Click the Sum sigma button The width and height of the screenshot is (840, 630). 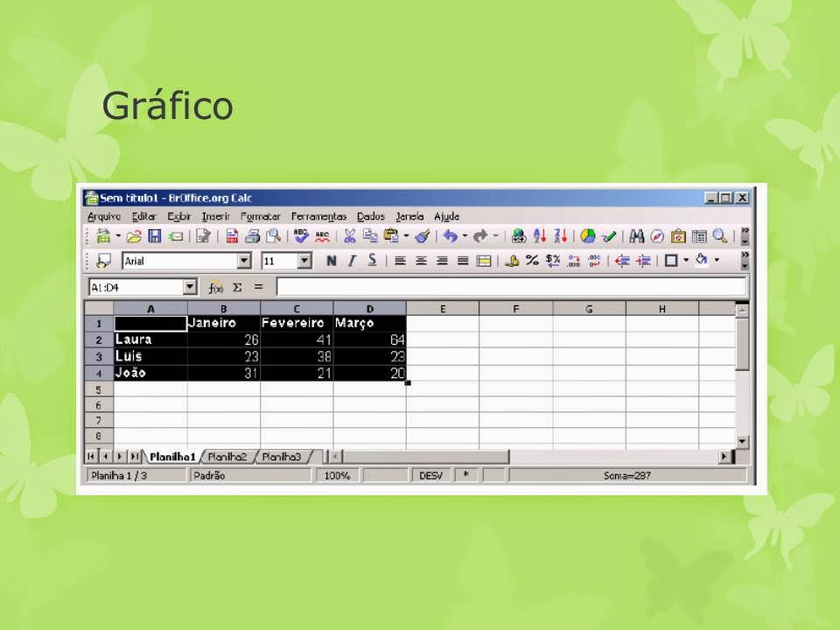(x=237, y=288)
